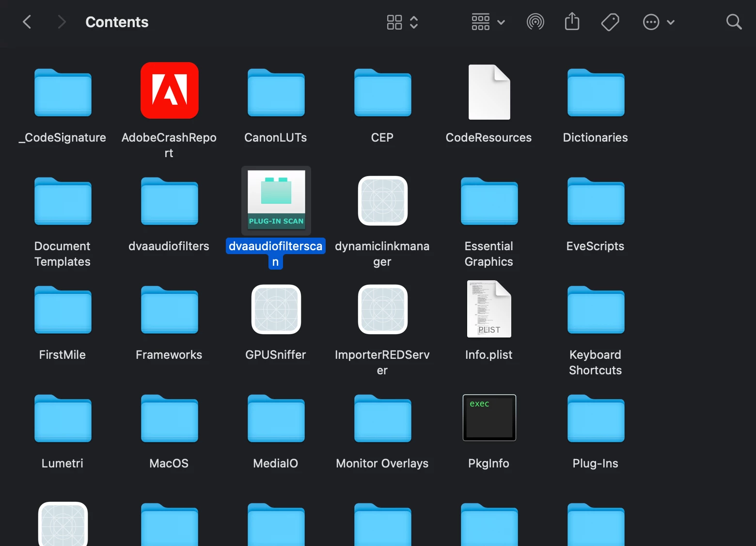Select the AdobeCrashReport app icon
Viewport: 756px width, 546px height.
[170, 90]
